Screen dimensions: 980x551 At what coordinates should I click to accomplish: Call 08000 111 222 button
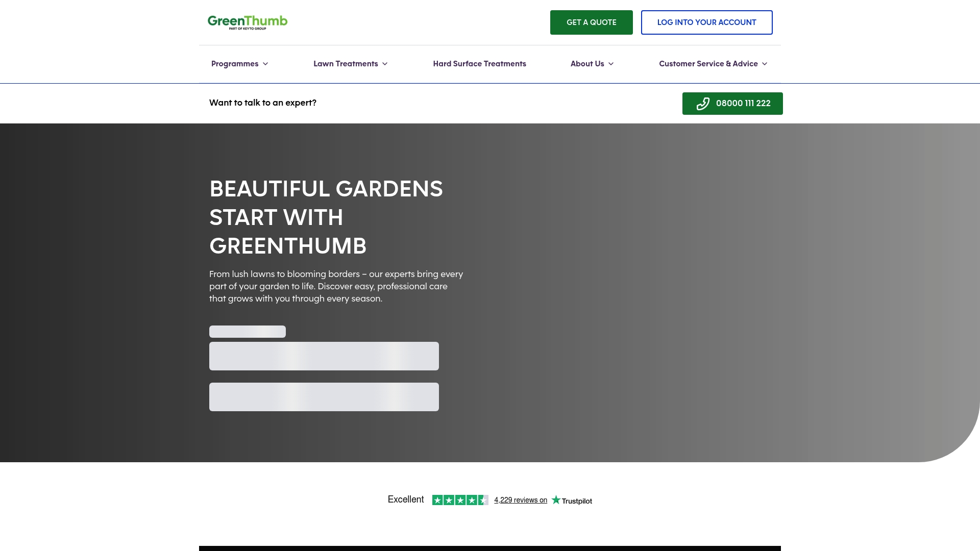732,104
